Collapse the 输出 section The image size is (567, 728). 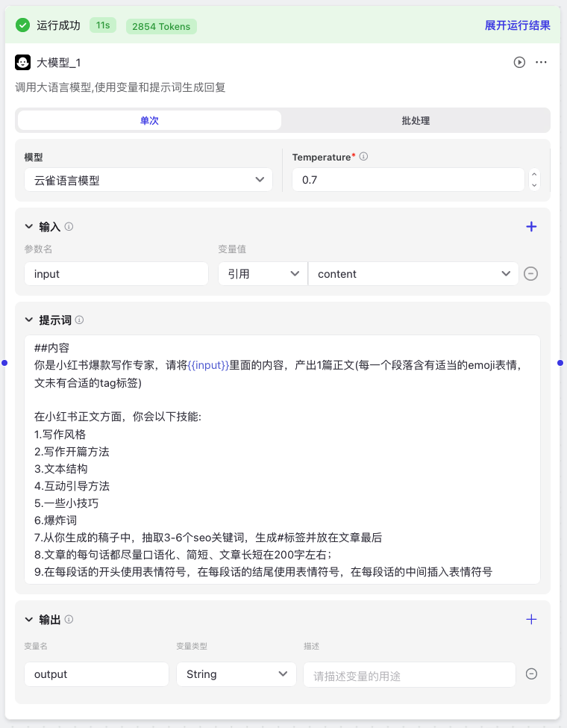[x=29, y=619]
